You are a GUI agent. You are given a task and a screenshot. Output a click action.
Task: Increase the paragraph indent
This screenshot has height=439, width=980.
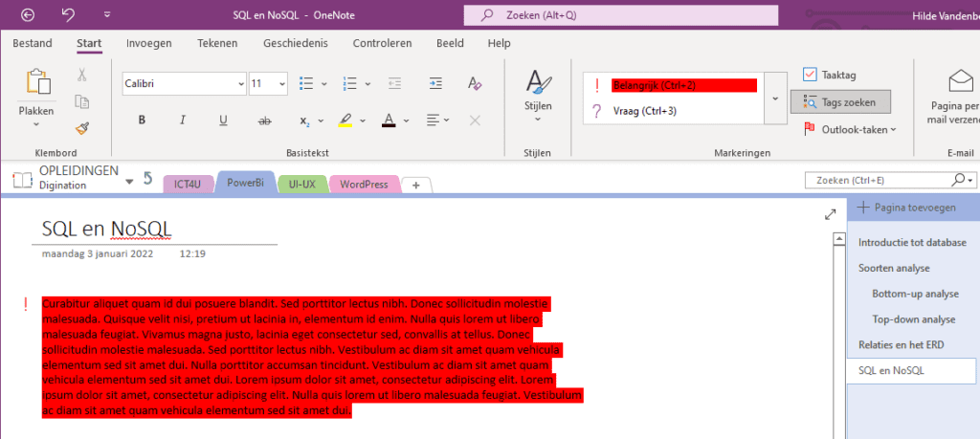pos(436,83)
